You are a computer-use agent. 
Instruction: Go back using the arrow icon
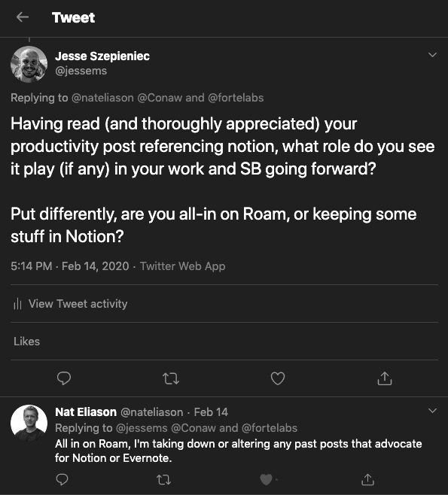[23, 17]
